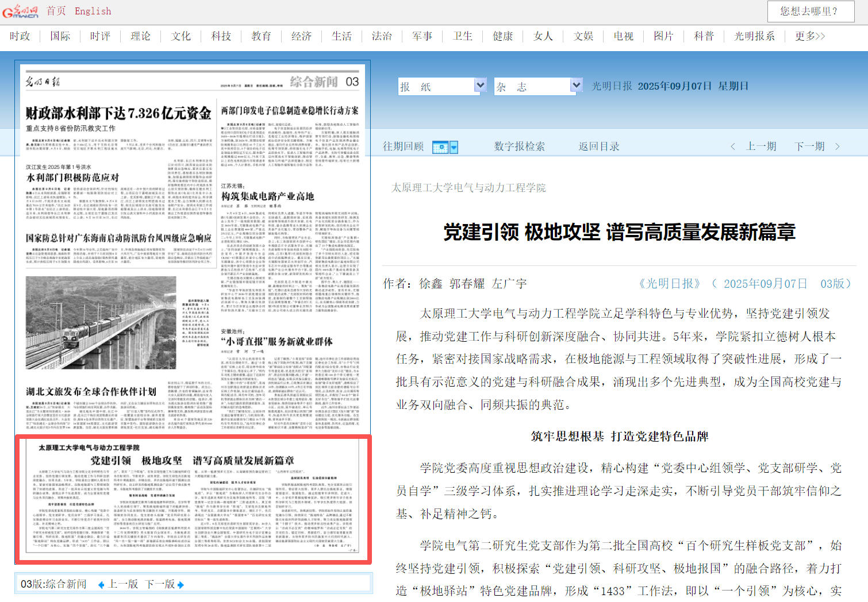Switch to the English version link
This screenshot has height=602, width=868.
(93, 11)
